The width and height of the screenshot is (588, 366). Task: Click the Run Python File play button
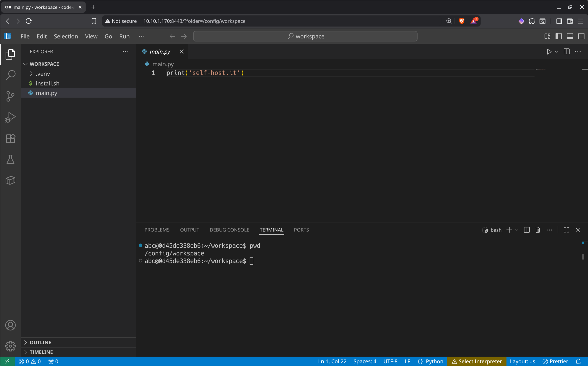click(x=549, y=52)
